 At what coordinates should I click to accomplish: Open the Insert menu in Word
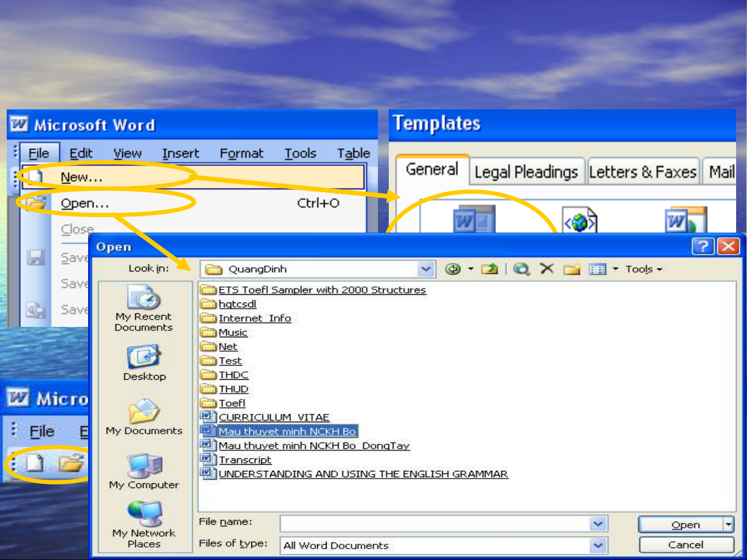[180, 153]
